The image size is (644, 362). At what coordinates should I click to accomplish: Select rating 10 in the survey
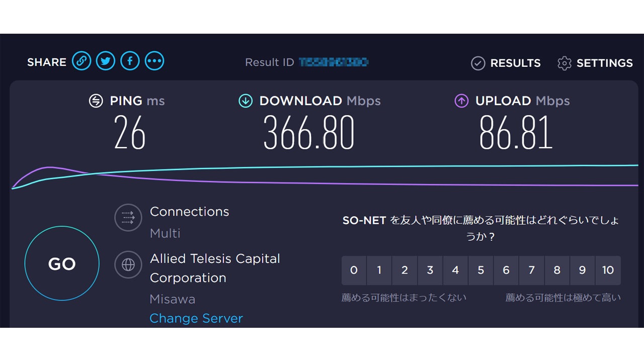tap(608, 270)
